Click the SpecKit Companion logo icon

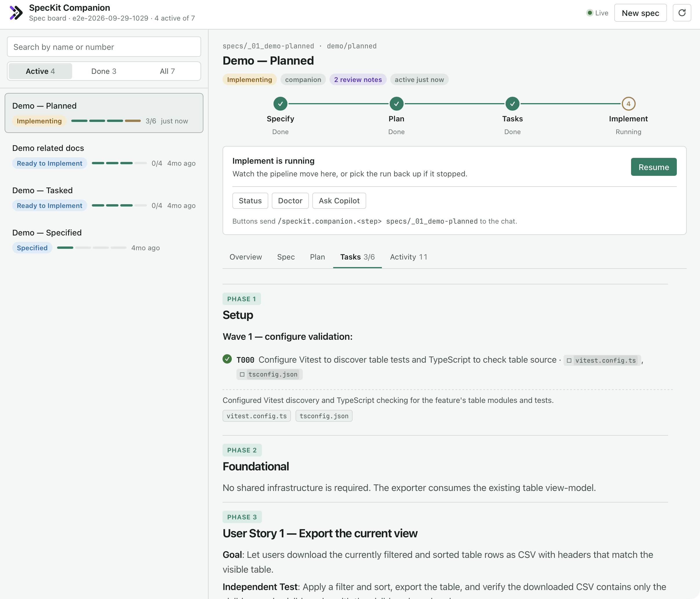point(16,13)
